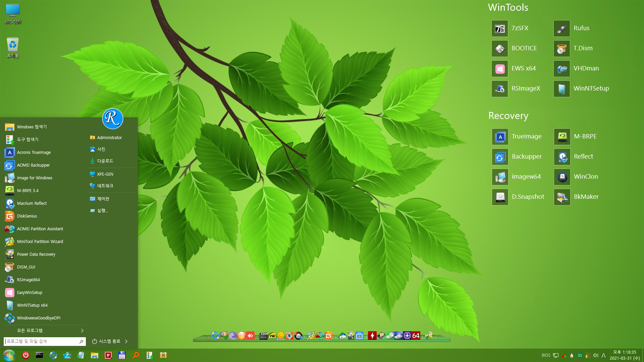
Task: Open File Explorer folder in taskbar
Action: [95, 355]
